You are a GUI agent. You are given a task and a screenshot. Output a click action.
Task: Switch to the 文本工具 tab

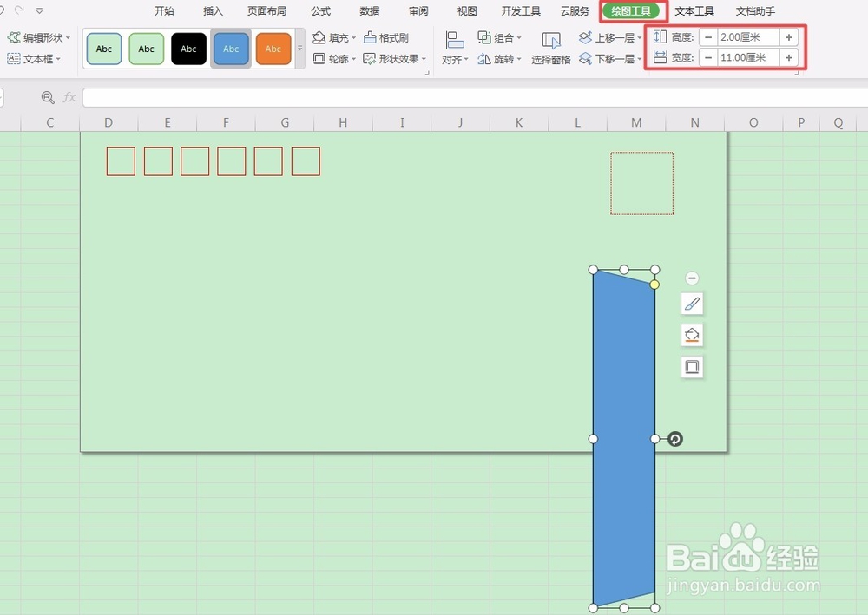tap(694, 11)
